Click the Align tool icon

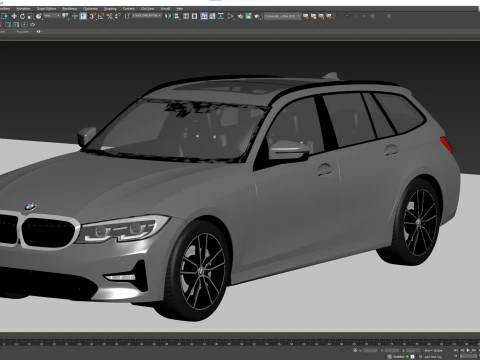[177, 16]
